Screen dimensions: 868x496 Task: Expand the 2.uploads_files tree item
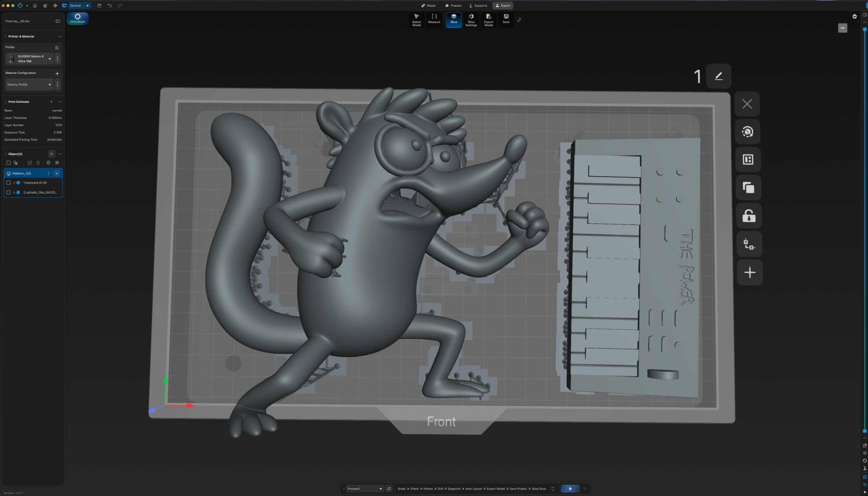click(x=14, y=193)
